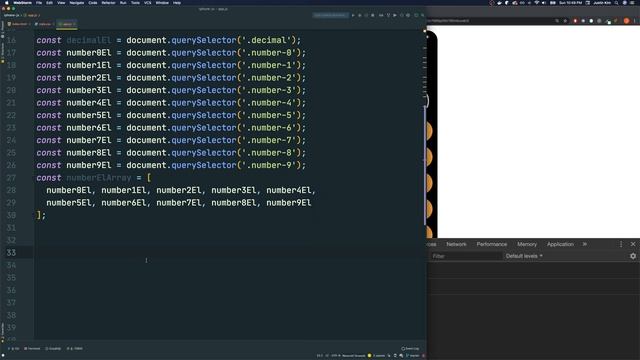Switch to the first editor file tab
Viewport: 640px width, 360px height.
coord(19,24)
